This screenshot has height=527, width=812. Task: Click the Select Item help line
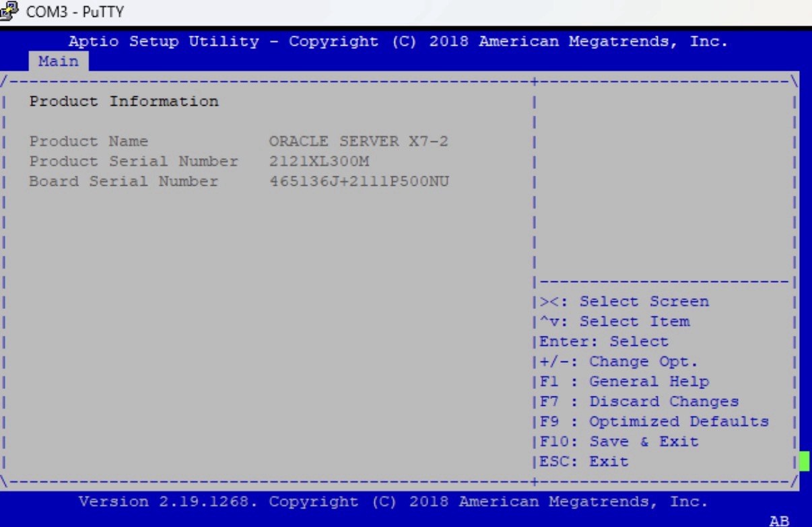(615, 322)
